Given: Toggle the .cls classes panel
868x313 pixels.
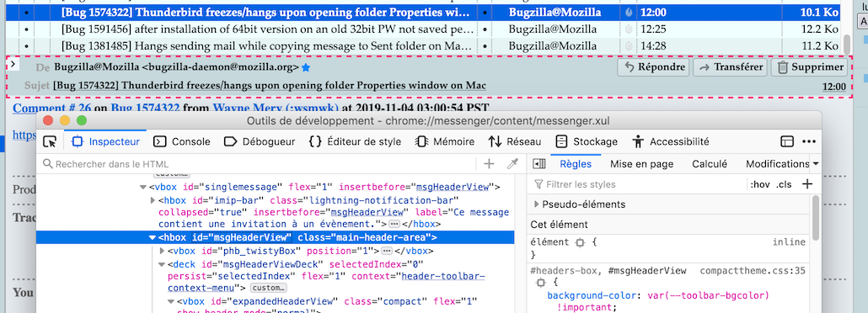Looking at the screenshot, I should (784, 185).
